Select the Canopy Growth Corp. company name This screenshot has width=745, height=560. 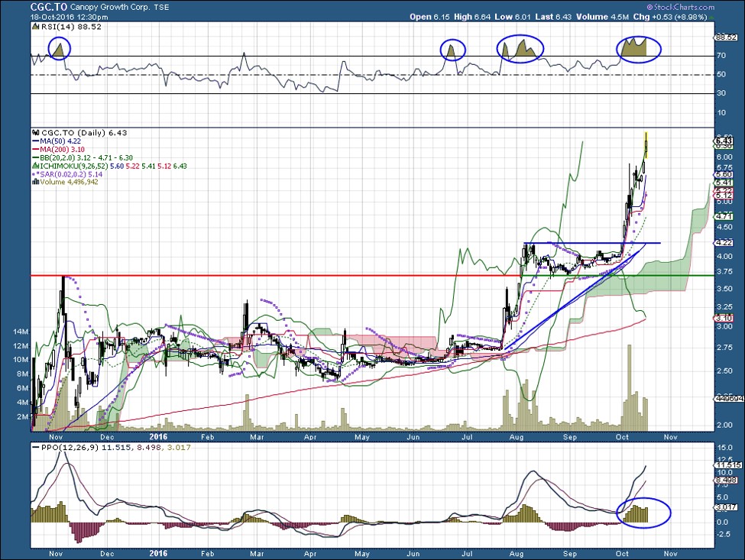click(x=110, y=8)
